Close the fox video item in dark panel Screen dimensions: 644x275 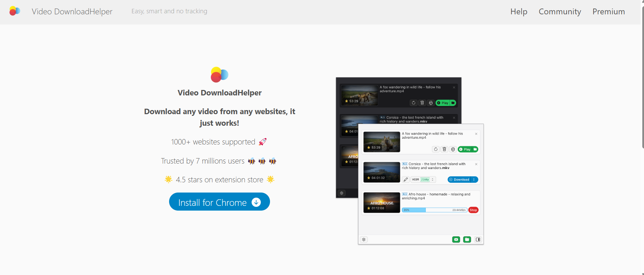coord(454,88)
